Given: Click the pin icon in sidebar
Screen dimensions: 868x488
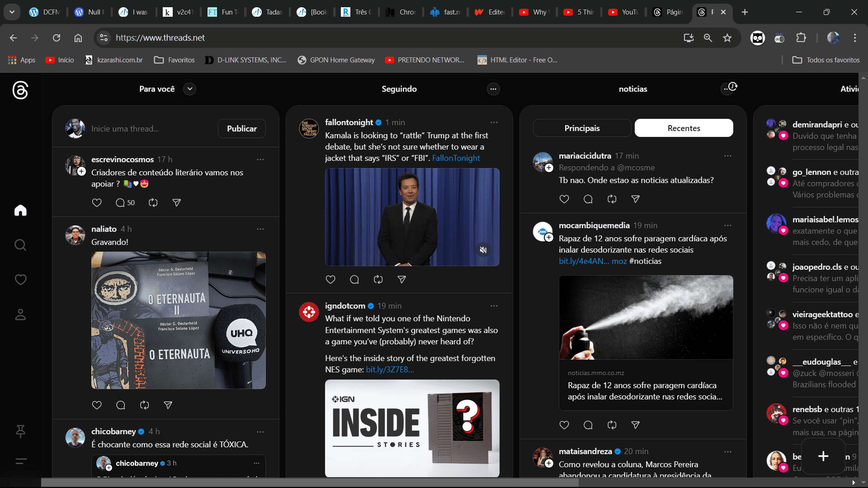Looking at the screenshot, I should pyautogui.click(x=20, y=431).
